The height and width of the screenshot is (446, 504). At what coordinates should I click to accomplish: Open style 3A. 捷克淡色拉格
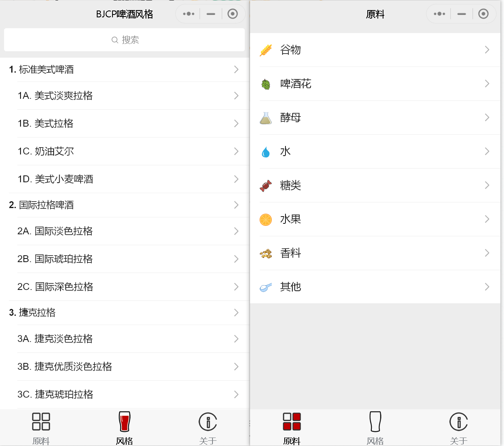point(125,339)
